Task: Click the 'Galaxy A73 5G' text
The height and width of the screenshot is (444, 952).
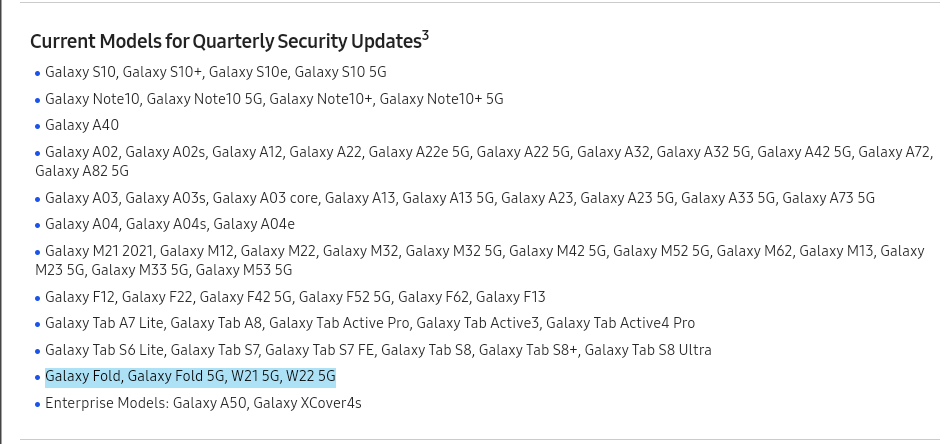Action: coord(828,198)
